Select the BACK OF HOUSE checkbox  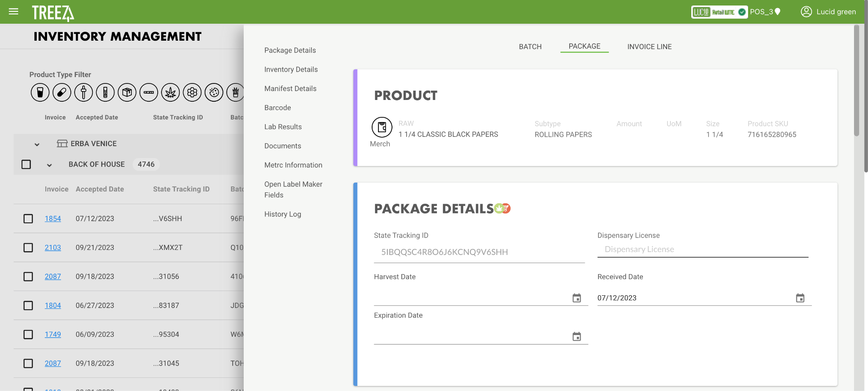tap(26, 164)
